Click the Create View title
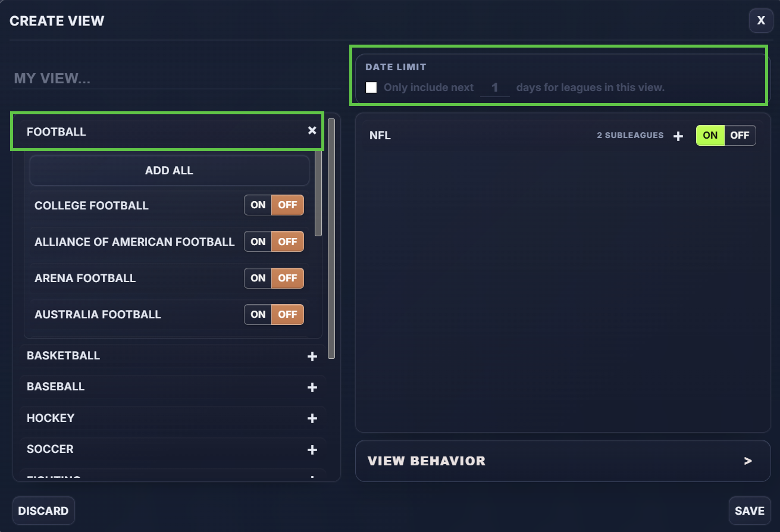 pyautogui.click(x=57, y=21)
